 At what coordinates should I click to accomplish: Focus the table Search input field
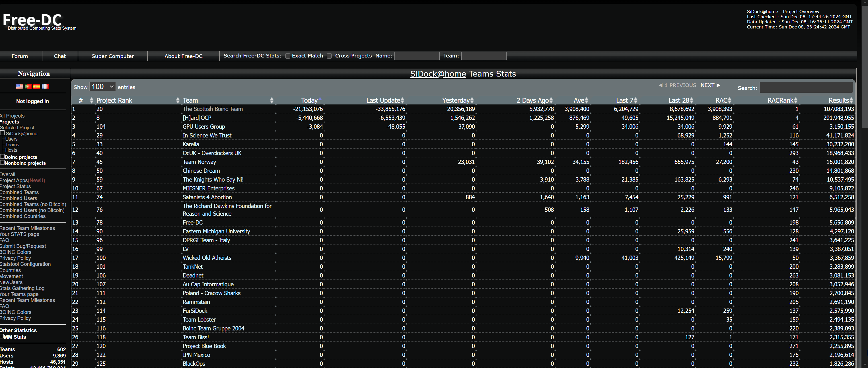(x=806, y=88)
